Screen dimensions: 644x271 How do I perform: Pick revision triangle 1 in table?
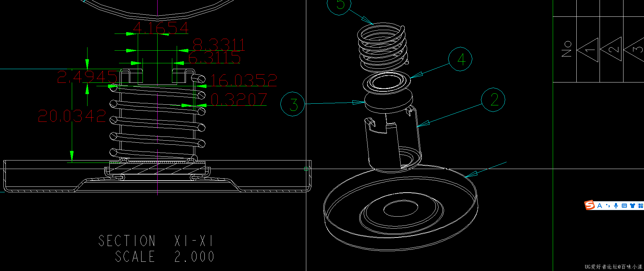(x=588, y=50)
